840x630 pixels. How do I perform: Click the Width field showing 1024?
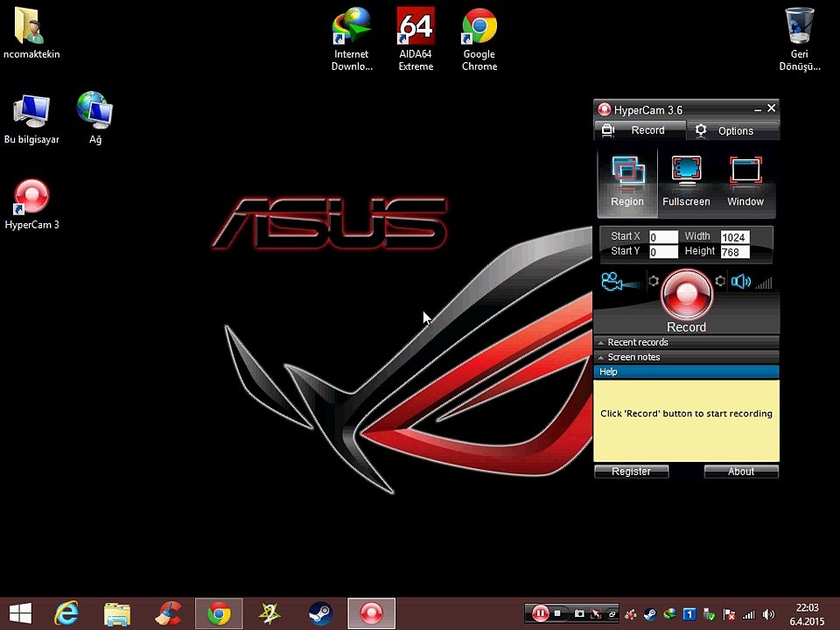click(x=735, y=237)
